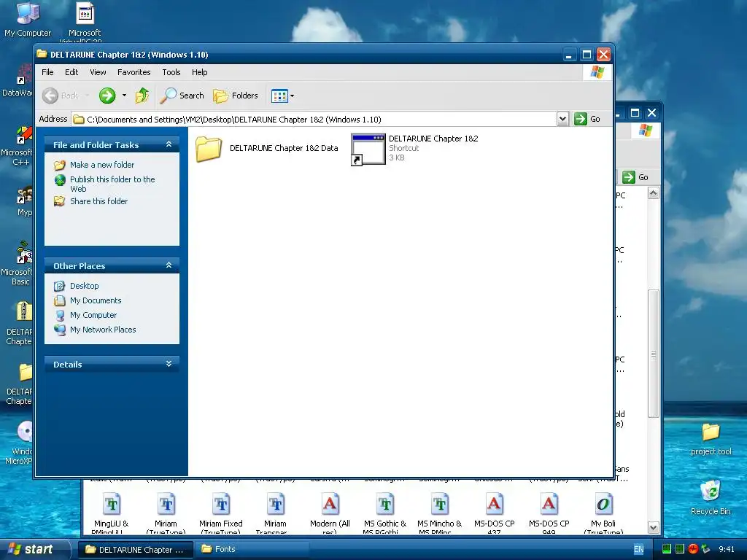Click the red tray icon
This screenshot has width=747, height=560.
pyautogui.click(x=693, y=549)
